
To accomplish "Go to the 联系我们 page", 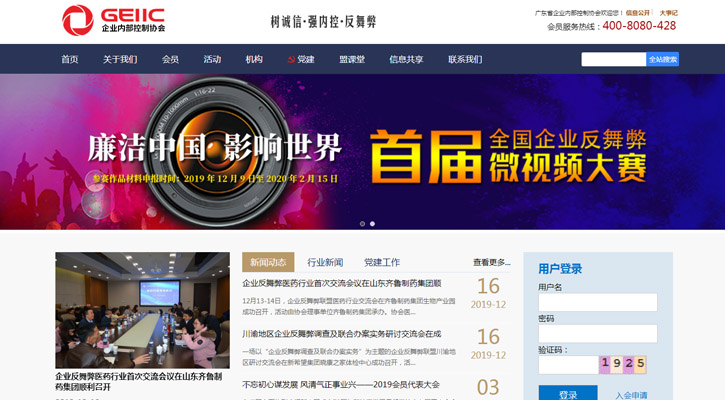I will click(465, 60).
